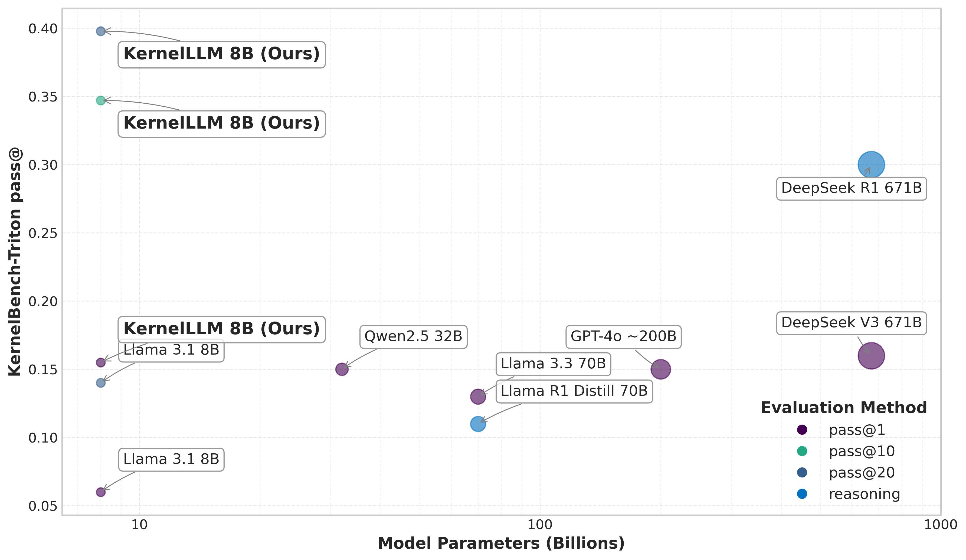Select the GPT-4o ~200B label box

point(623,336)
